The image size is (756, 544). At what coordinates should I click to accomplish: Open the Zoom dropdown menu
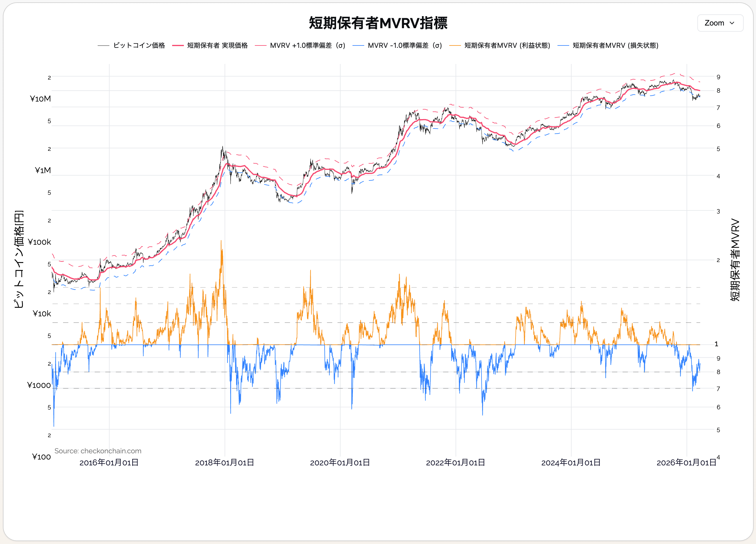(x=720, y=23)
